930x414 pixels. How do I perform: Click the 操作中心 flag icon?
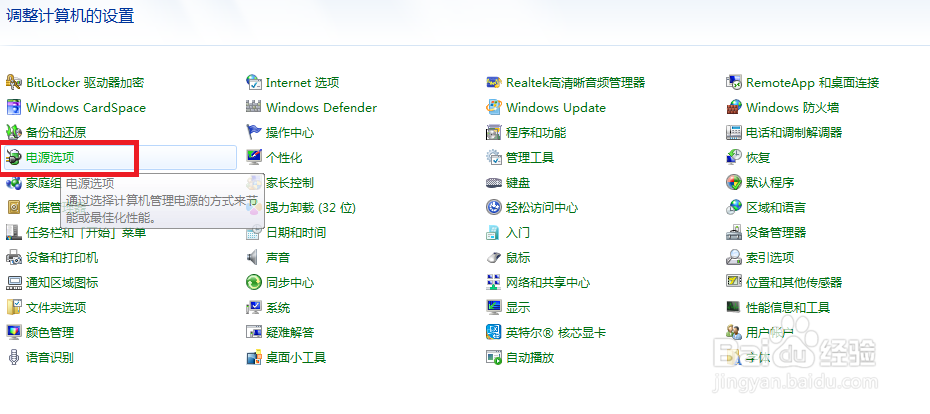click(254, 132)
